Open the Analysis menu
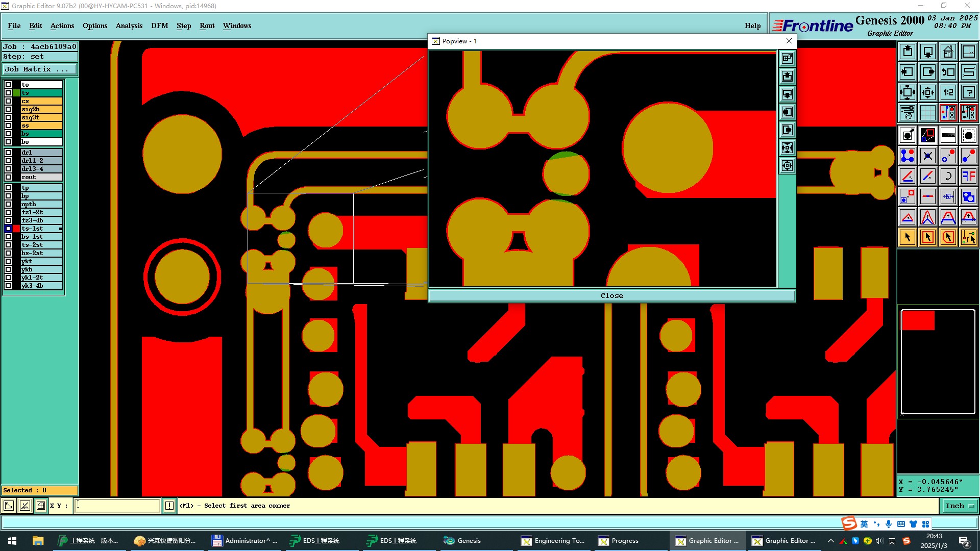The image size is (980, 551). tap(129, 26)
